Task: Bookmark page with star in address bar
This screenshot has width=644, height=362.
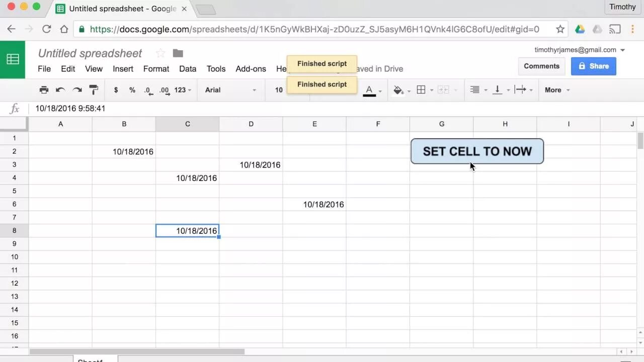Action: [x=560, y=29]
